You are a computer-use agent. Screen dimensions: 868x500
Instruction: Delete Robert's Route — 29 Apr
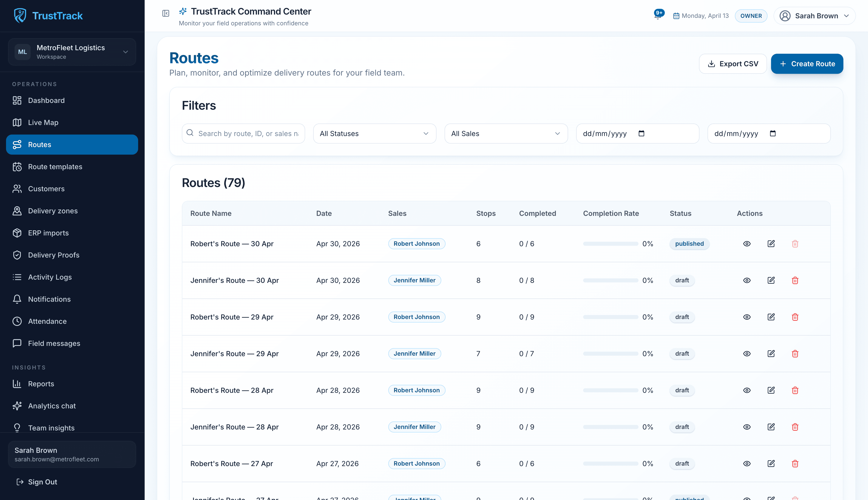(x=795, y=317)
